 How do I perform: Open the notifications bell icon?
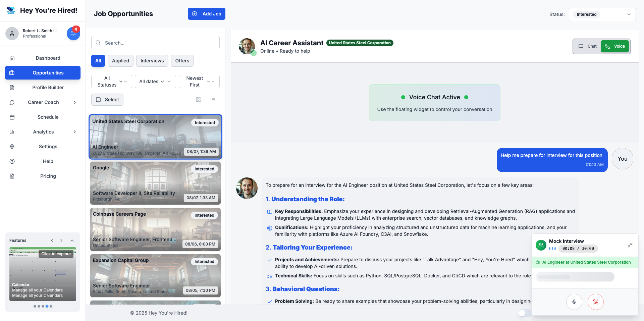(x=73, y=34)
